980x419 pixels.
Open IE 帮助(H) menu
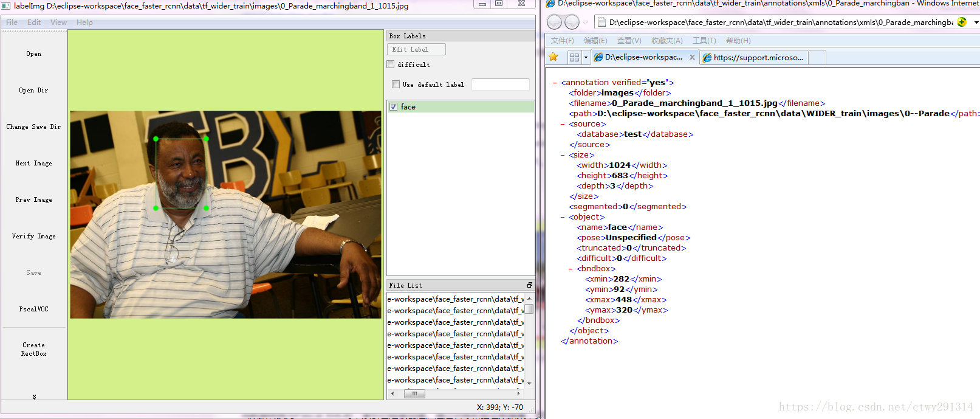[x=738, y=41]
